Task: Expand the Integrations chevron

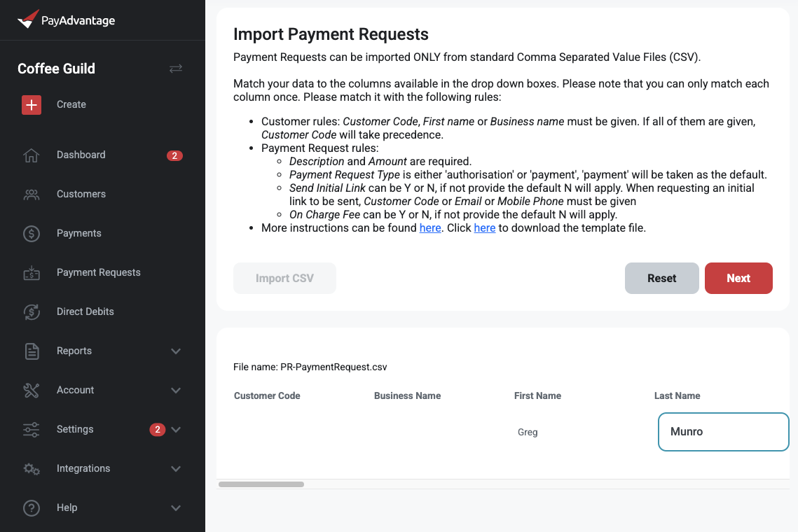Action: (176, 469)
